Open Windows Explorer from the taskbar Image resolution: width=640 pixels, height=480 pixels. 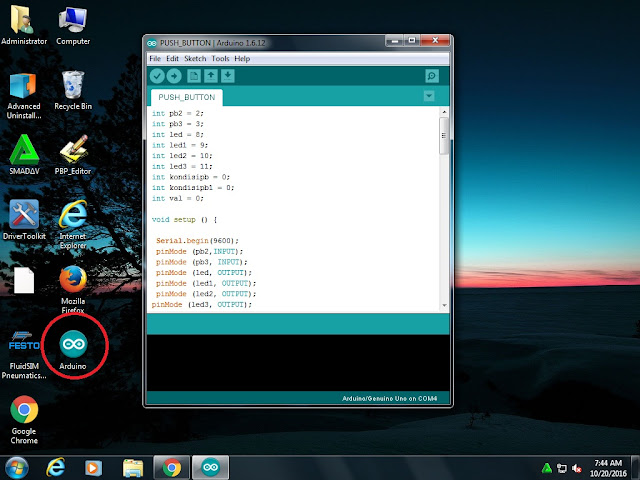point(133,468)
